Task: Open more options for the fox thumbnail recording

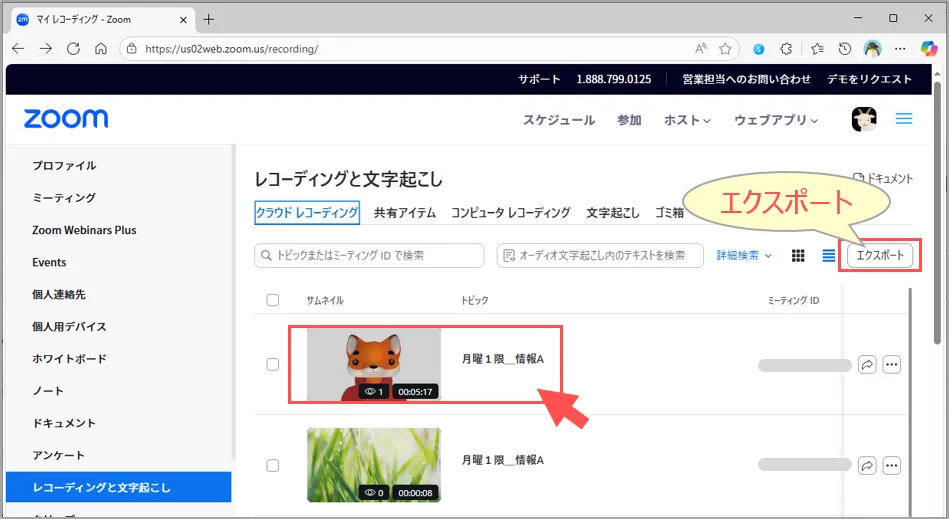Action: pos(892,365)
